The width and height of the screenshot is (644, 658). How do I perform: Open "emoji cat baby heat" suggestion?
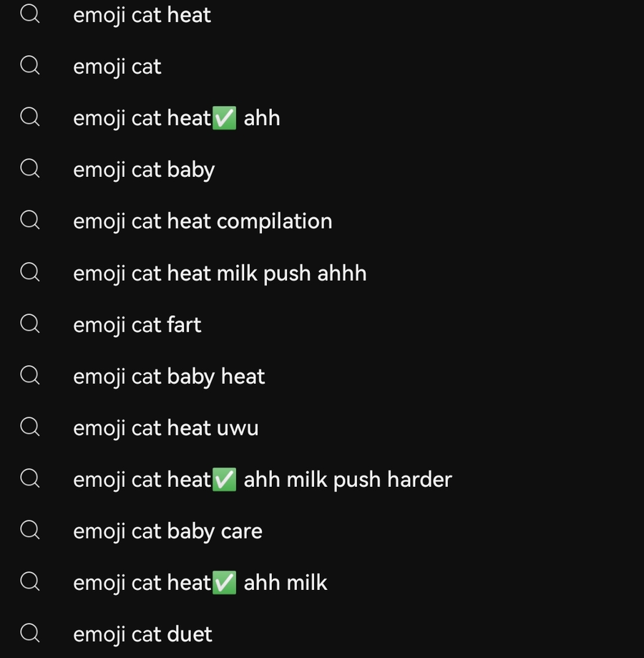tap(169, 376)
